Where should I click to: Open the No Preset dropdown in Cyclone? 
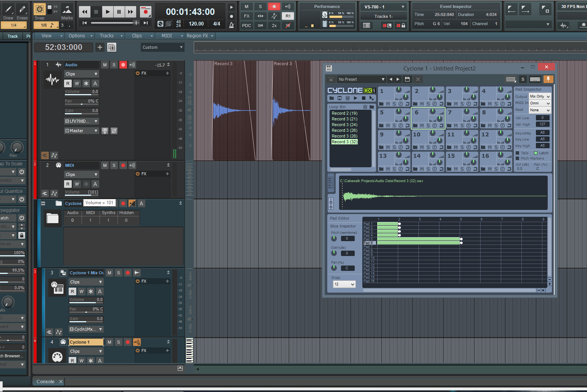(361, 79)
